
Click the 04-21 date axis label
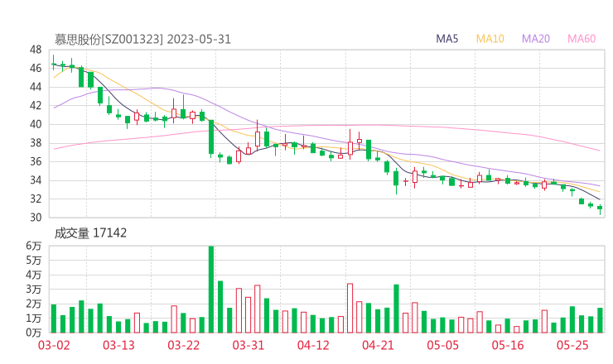point(378,345)
